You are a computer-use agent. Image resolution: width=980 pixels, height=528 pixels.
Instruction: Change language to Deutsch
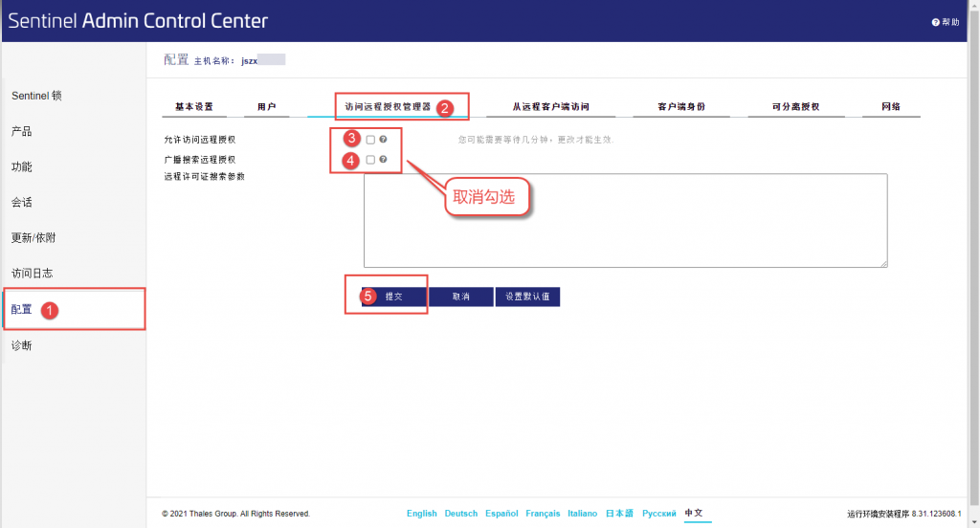[460, 514]
